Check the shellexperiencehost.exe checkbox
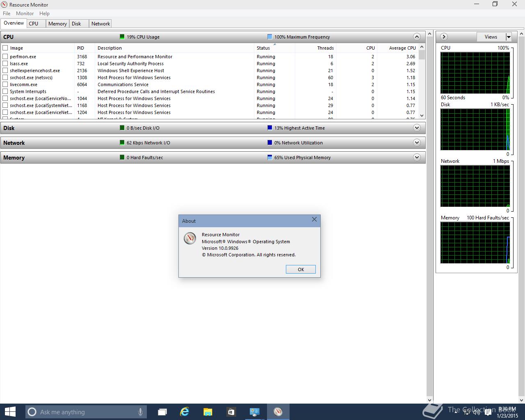The width and height of the screenshot is (525, 420). coord(5,71)
